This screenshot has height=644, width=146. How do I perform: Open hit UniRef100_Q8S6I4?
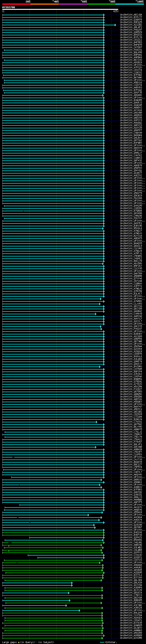[x=131, y=593]
